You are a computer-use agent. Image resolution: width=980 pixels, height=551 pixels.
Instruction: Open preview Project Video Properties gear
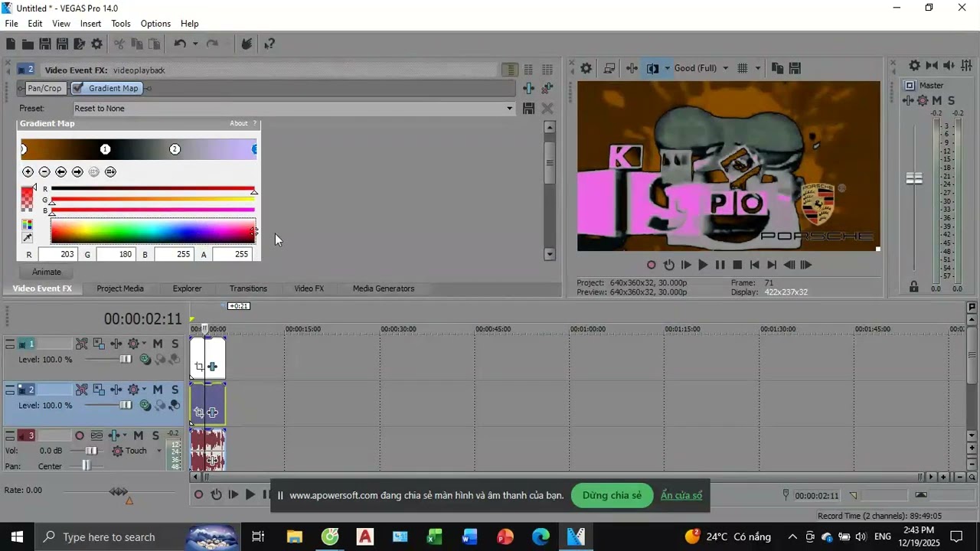point(586,68)
